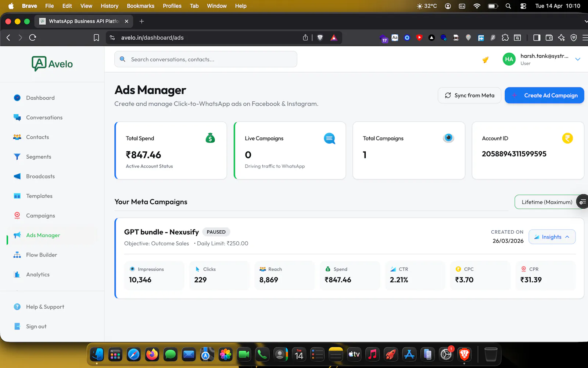
Task: Click Create Ad Campaign button
Action: (x=544, y=95)
